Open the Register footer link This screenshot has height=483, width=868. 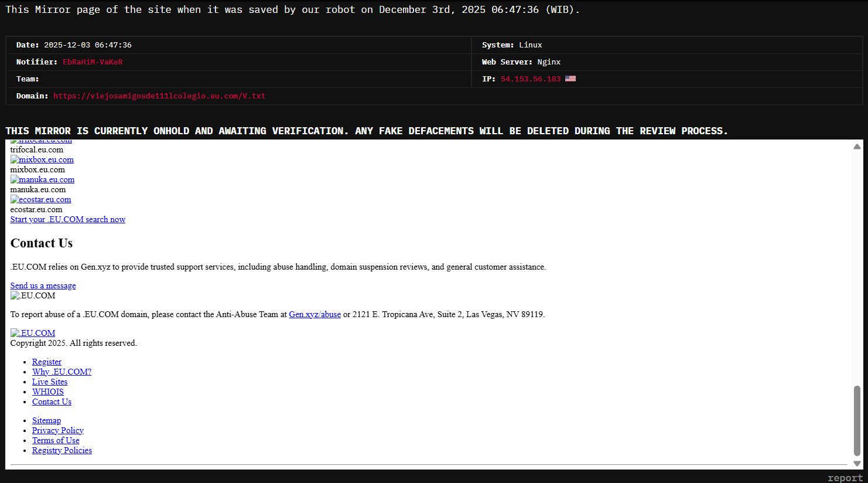[x=47, y=362]
